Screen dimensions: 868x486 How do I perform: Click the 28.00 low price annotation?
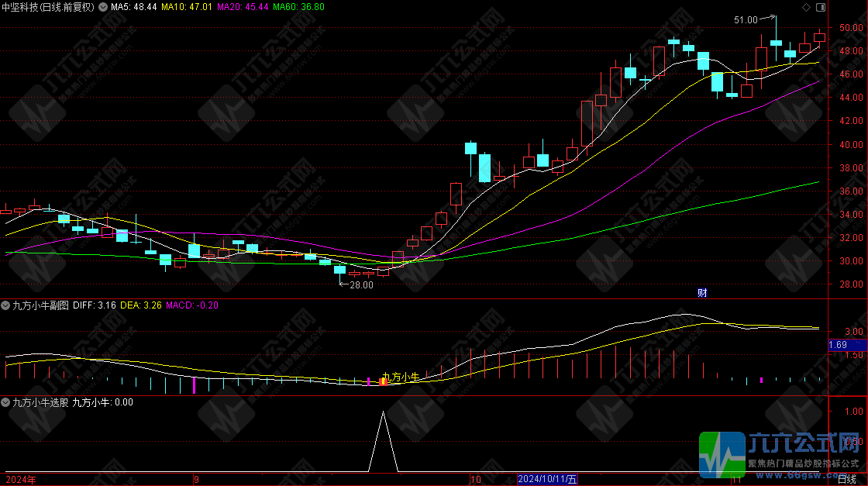click(361, 284)
